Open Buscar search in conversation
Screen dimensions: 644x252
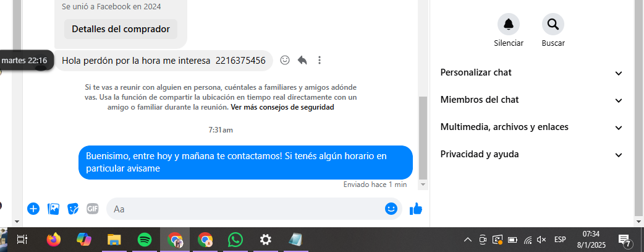553,24
